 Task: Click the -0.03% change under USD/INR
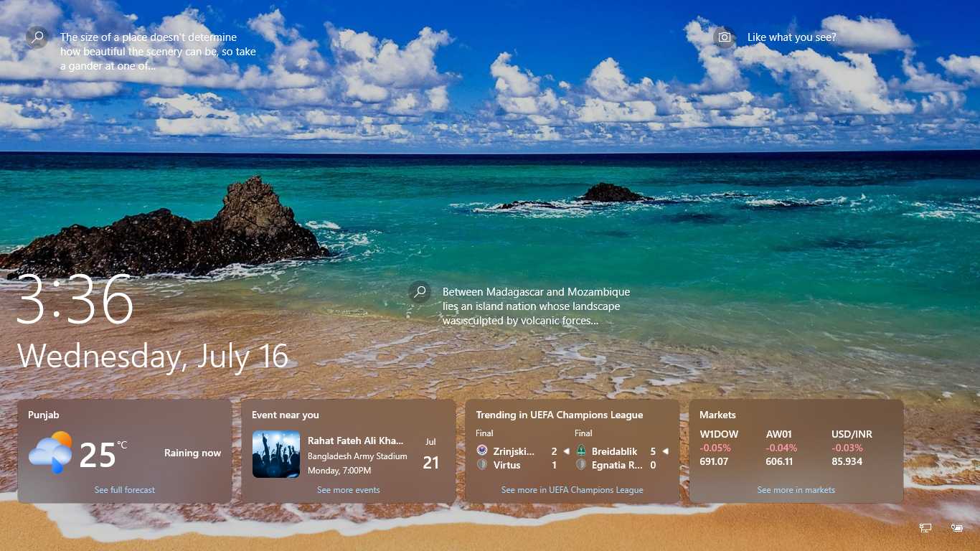847,448
